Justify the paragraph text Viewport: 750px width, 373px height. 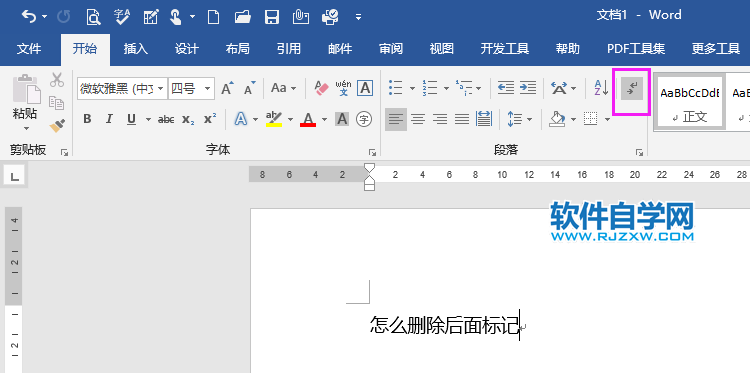(x=462, y=119)
